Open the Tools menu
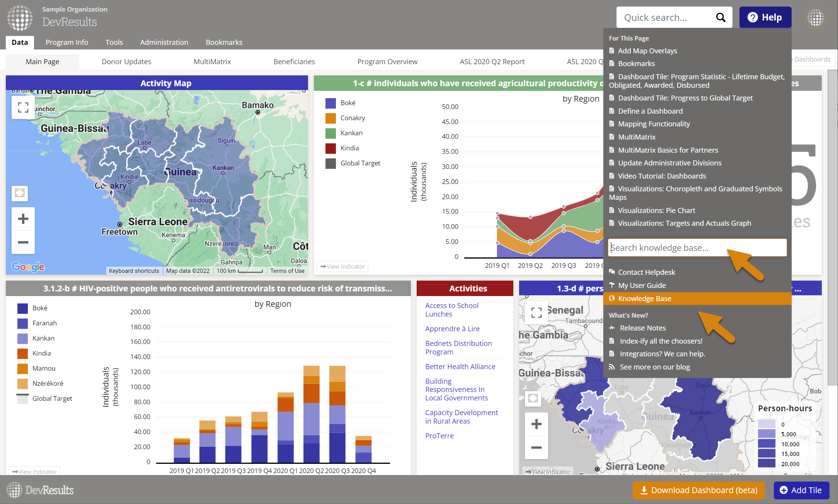Image resolution: width=838 pixels, height=504 pixels. (114, 42)
